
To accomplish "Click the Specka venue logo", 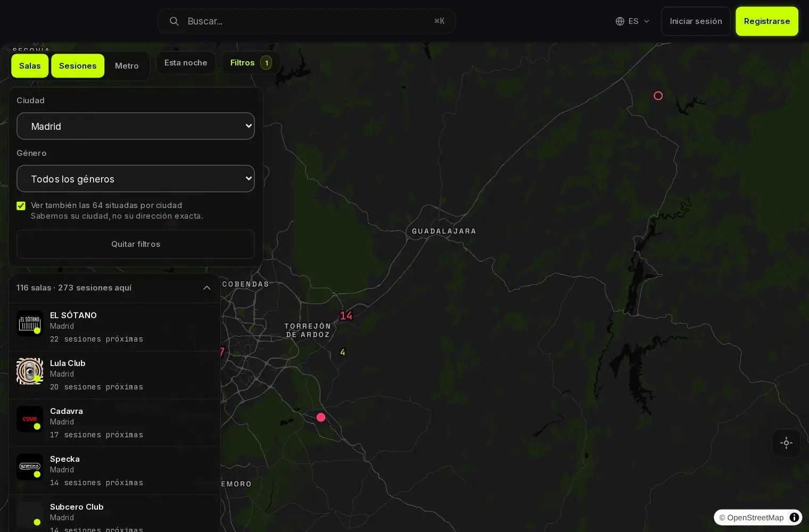I will (30, 467).
